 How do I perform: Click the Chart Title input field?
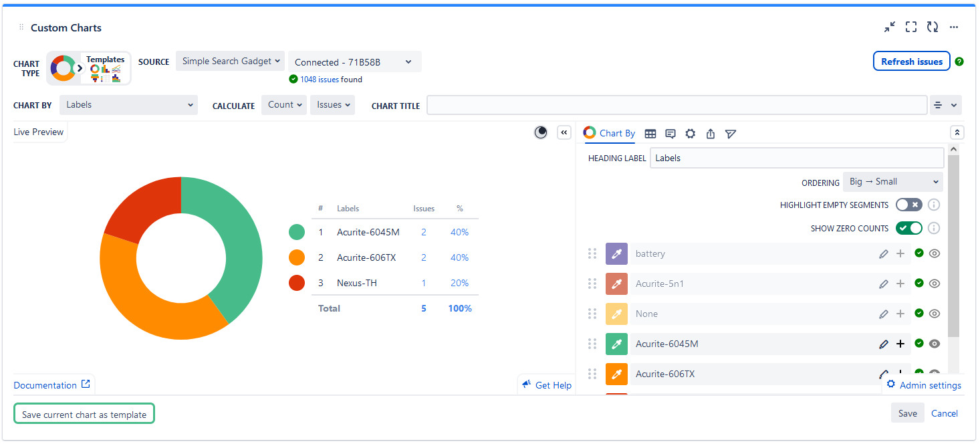(x=677, y=105)
